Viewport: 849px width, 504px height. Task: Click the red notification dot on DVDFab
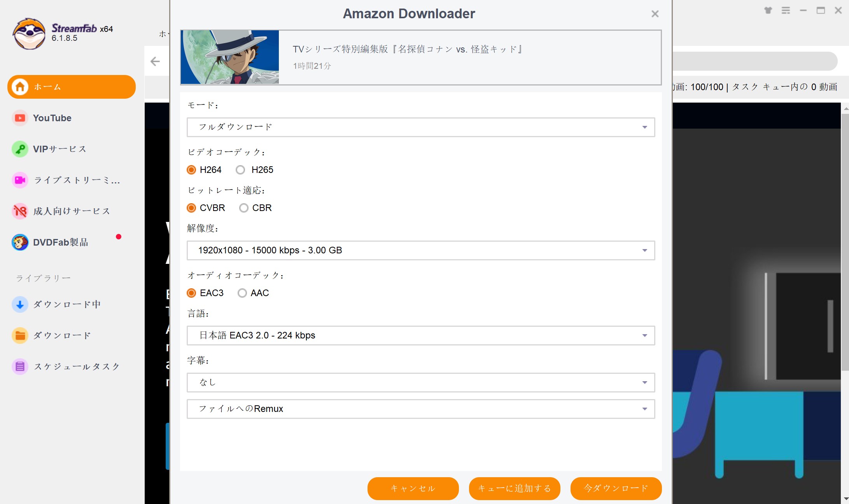(x=119, y=237)
